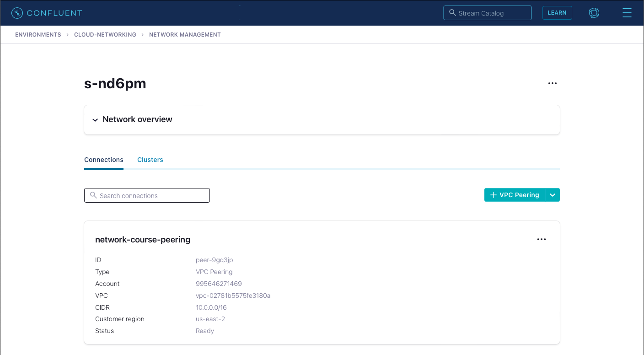Add a new VPC Peering connection

click(x=515, y=195)
